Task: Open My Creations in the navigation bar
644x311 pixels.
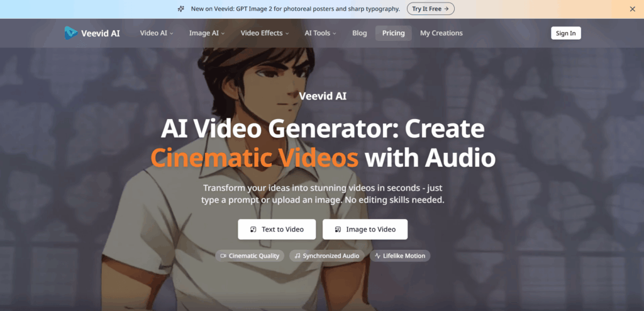Action: (x=441, y=33)
